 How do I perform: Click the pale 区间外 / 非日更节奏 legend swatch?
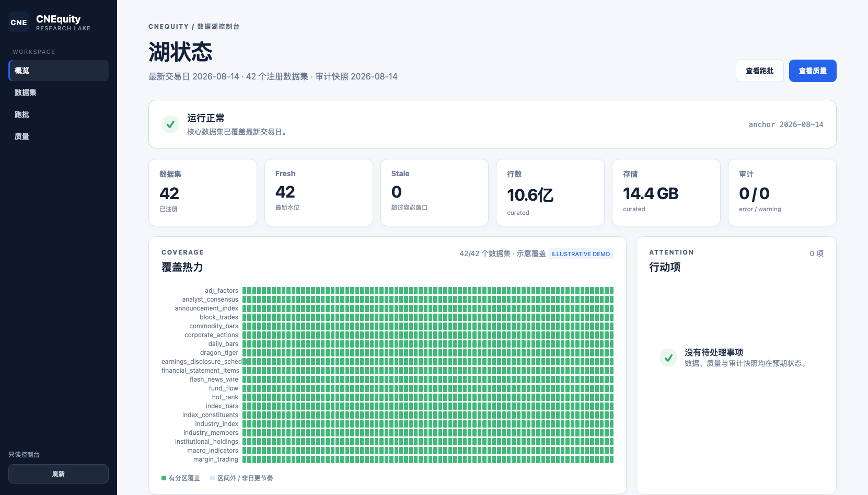point(212,478)
